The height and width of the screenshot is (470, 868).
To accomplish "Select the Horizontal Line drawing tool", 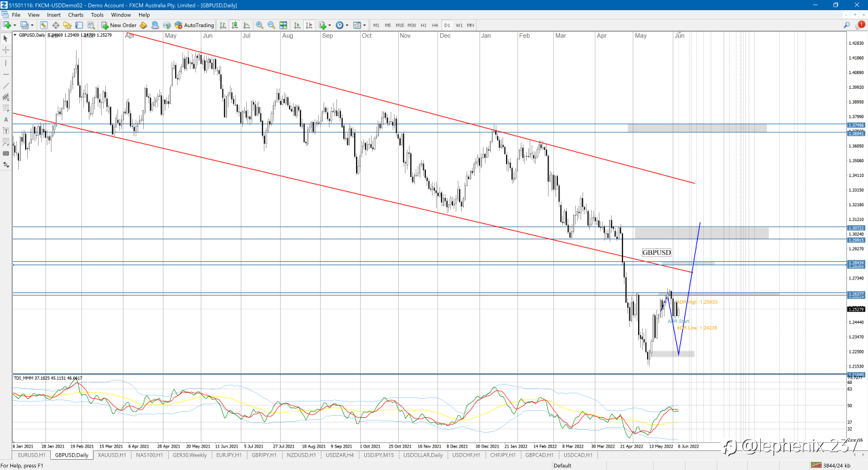I will [x=6, y=73].
